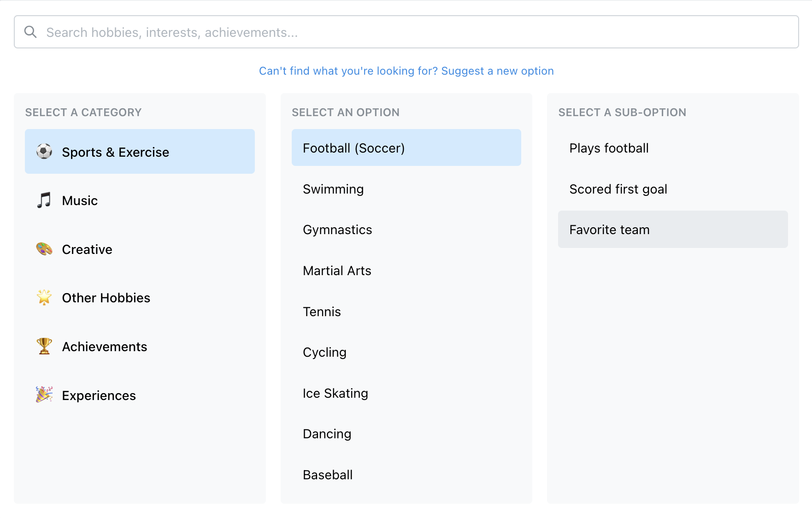
Task: Click the music note icon for Music
Action: (x=44, y=200)
